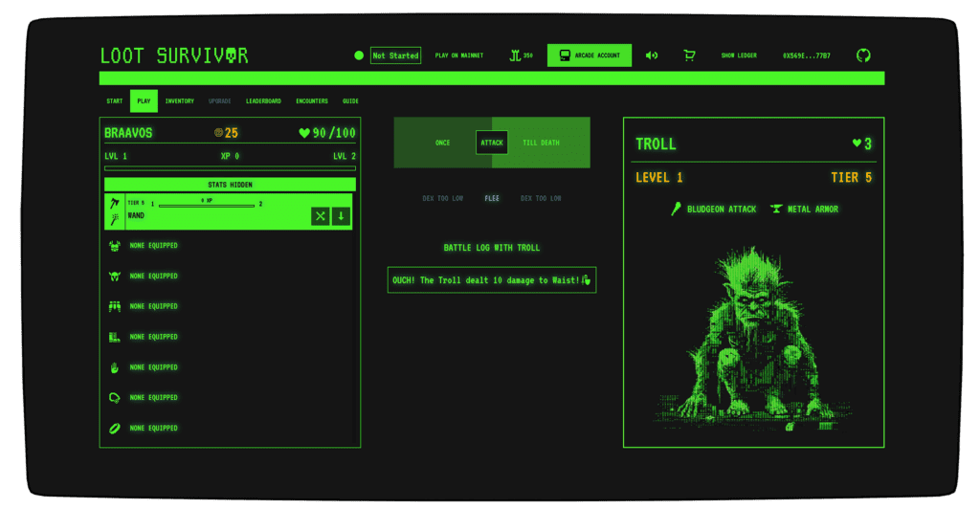Select the head armor slot icon
Image resolution: width=980 pixels, height=509 pixels.
(115, 277)
